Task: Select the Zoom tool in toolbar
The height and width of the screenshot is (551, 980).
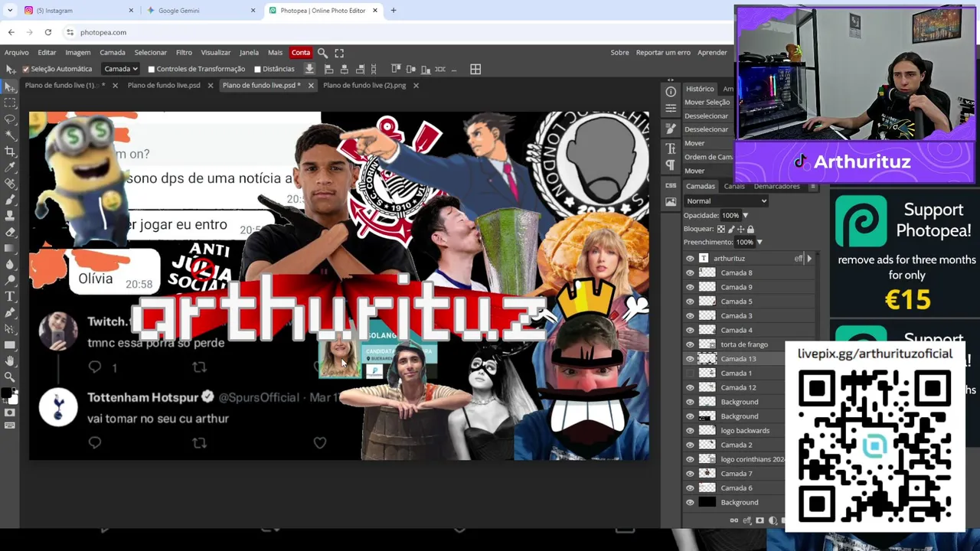Action: [x=10, y=377]
